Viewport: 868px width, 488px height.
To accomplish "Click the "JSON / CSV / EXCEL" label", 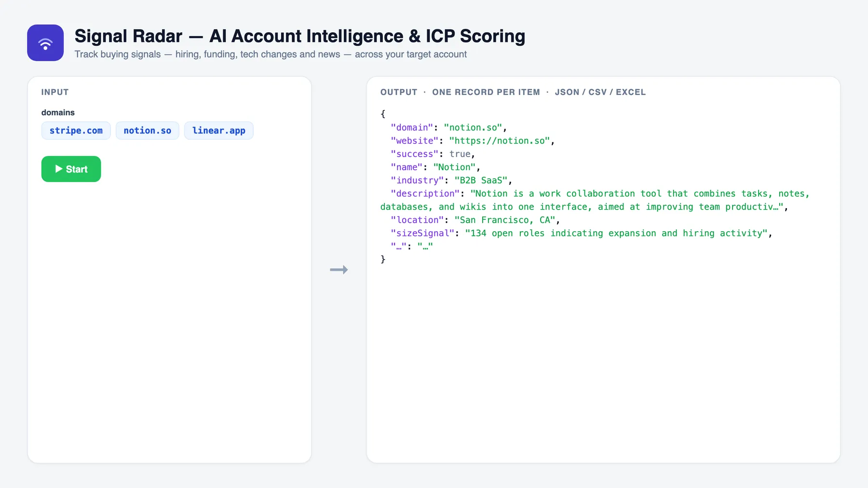I will [x=600, y=92].
